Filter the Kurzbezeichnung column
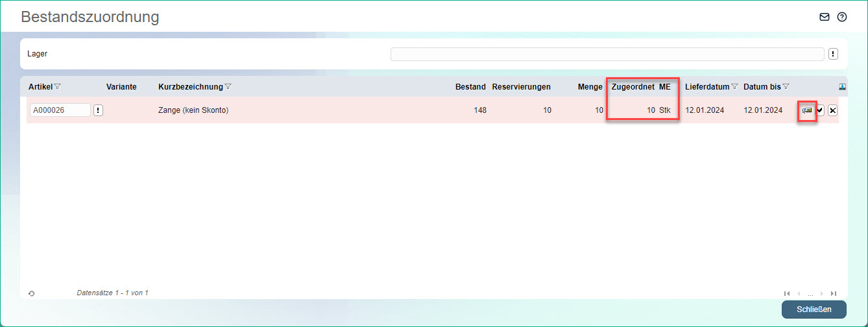868x327 pixels. (x=228, y=86)
